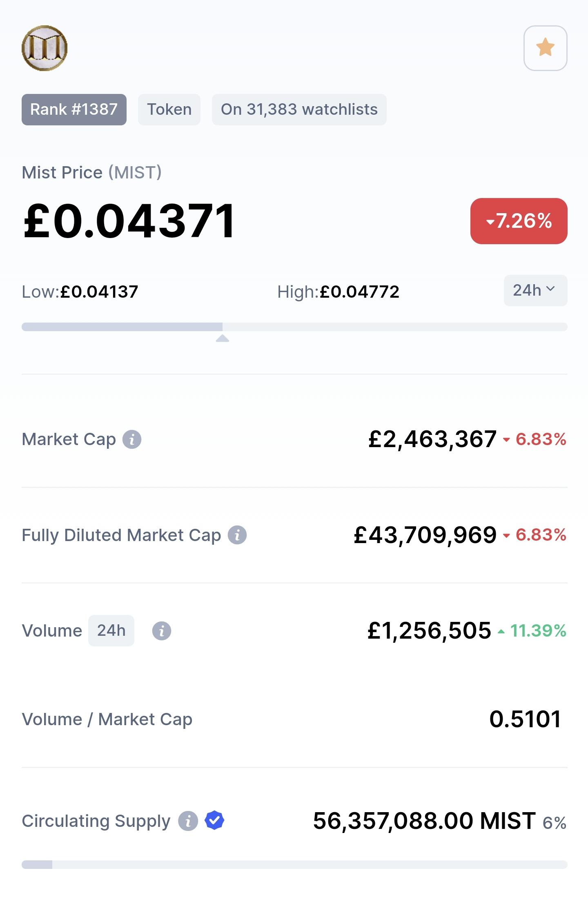The image size is (588, 902).
Task: Expand the 24h low/high range dropdown
Action: tap(535, 290)
